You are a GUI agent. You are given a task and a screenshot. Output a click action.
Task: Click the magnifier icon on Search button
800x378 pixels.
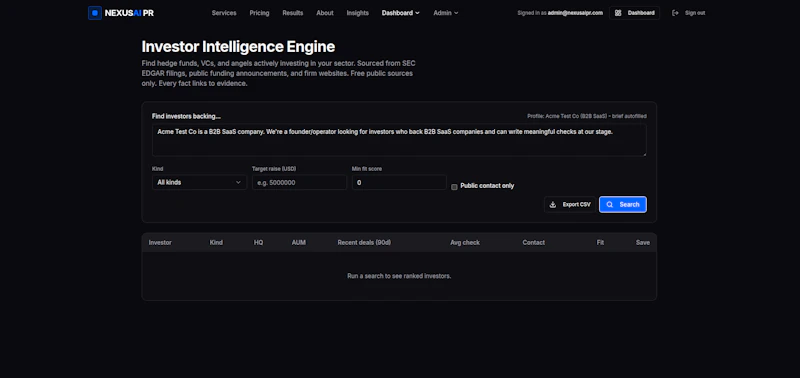(609, 205)
